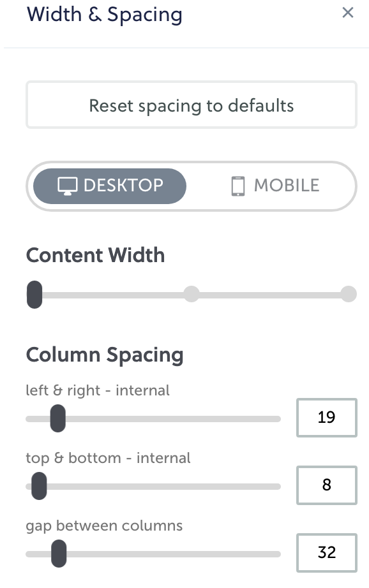Click the top & bottom value field showing 8

click(327, 485)
